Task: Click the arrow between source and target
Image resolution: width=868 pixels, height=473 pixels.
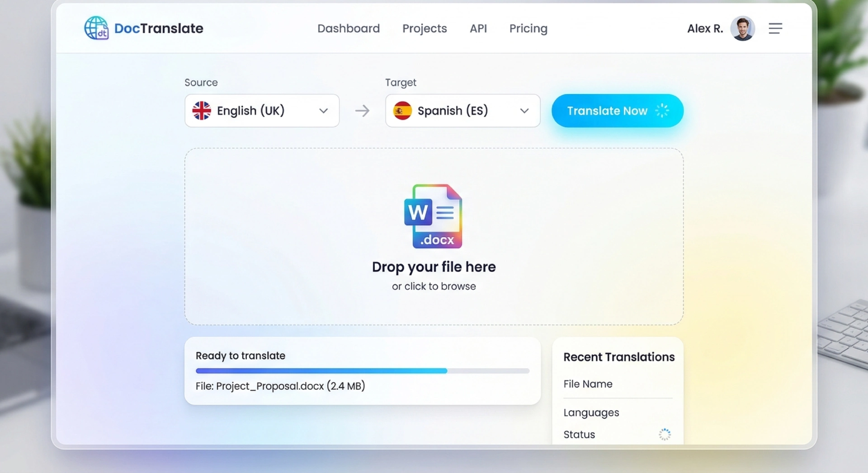Action: pos(362,111)
